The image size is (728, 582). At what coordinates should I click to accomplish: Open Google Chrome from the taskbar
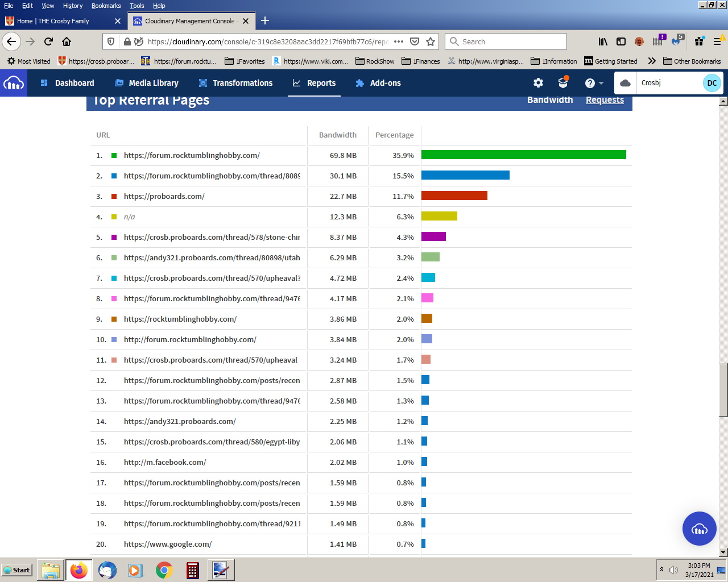point(164,570)
